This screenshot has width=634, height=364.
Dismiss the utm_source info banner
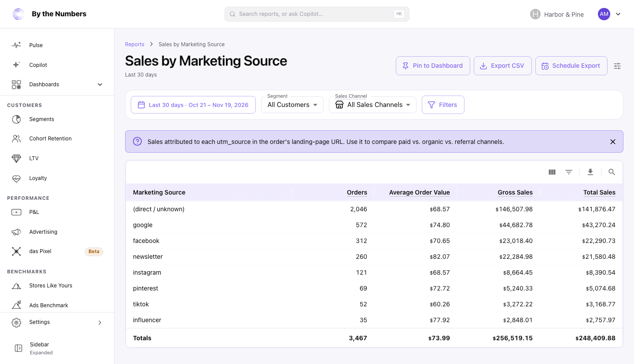coord(613,142)
